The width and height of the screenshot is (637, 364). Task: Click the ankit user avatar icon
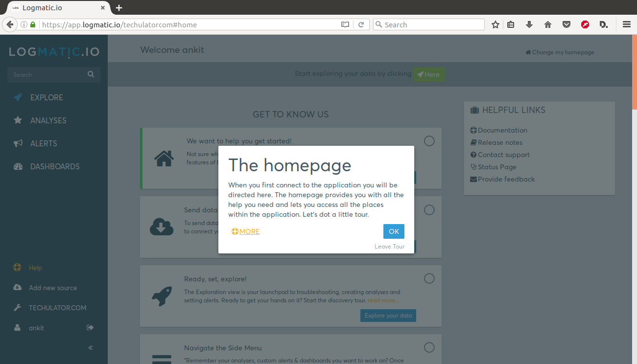pyautogui.click(x=18, y=328)
